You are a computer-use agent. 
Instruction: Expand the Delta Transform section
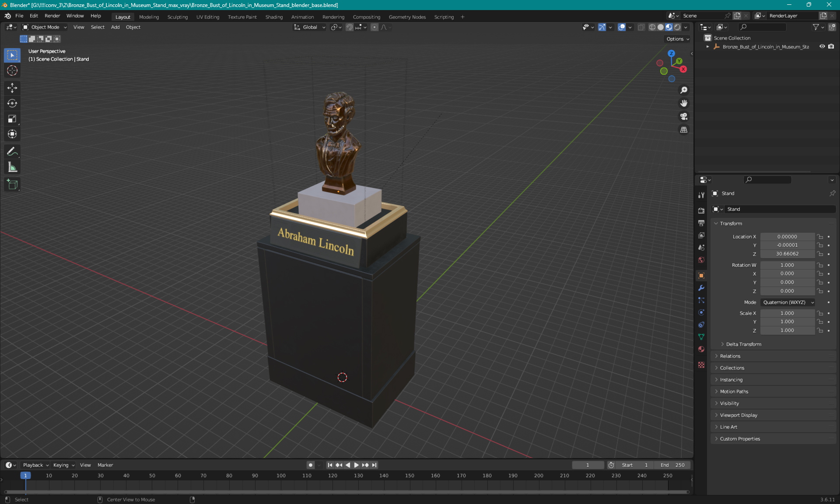744,344
